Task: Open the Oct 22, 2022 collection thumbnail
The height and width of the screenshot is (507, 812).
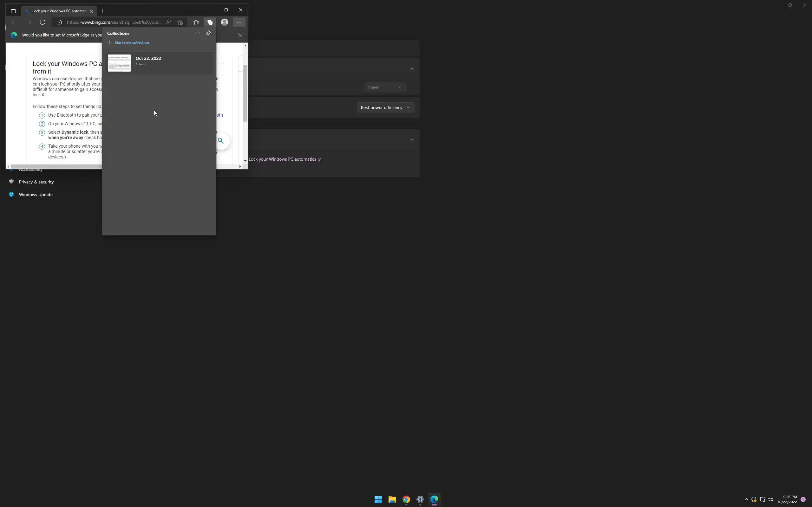Action: coord(119,63)
